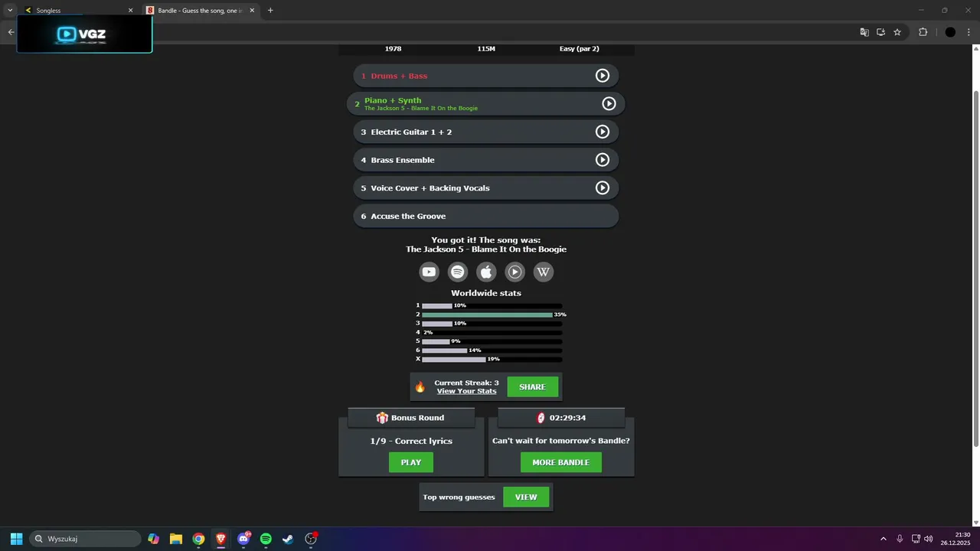
Task: Open a new browser tab
Action: click(270, 11)
